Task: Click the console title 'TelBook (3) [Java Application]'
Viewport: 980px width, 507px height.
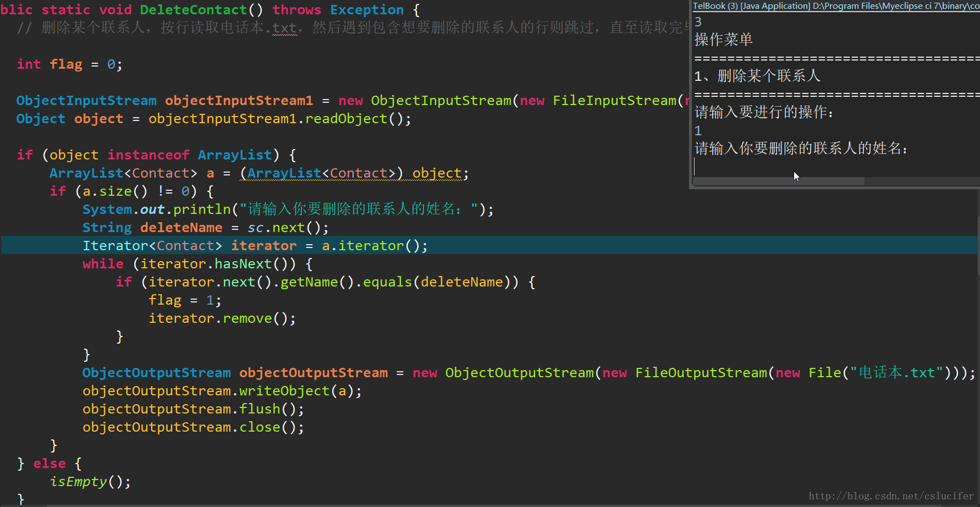Action: [751, 6]
